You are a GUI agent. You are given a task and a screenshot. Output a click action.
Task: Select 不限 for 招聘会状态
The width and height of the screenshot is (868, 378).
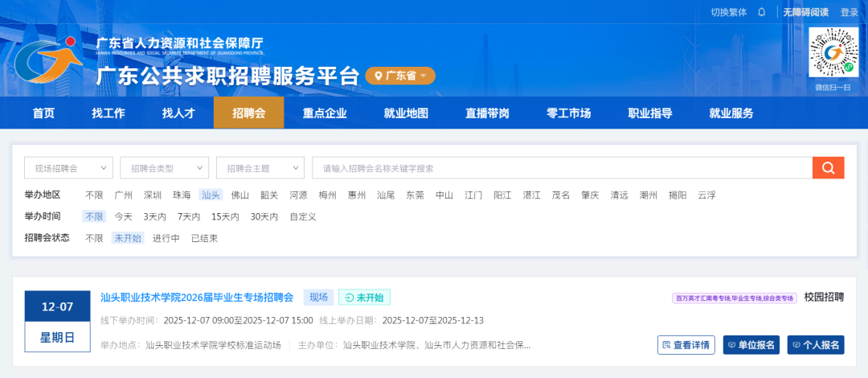94,238
